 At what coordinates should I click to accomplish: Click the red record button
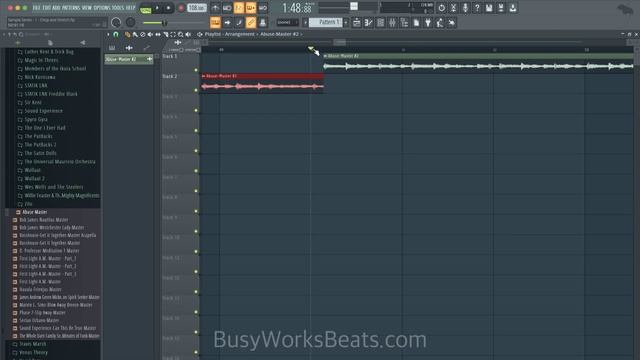pyautogui.click(x=181, y=8)
